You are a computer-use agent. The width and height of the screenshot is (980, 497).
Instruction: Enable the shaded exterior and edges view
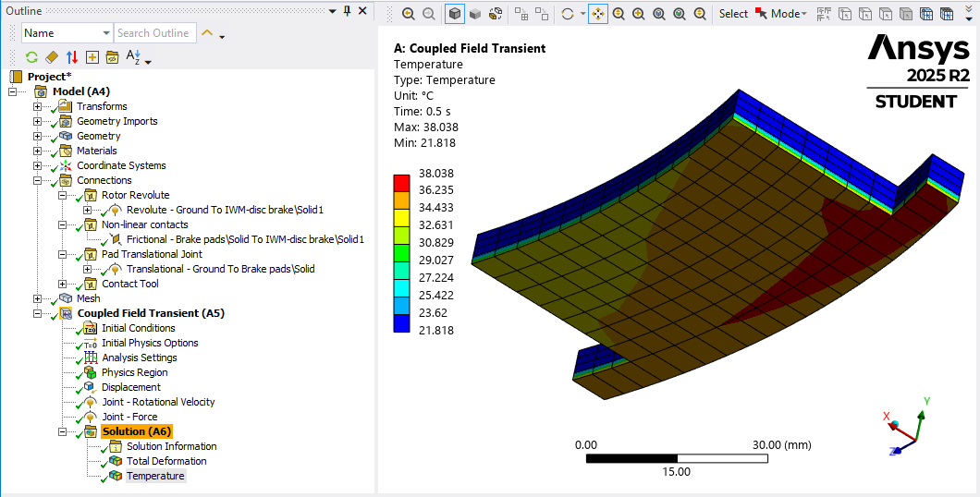455,14
